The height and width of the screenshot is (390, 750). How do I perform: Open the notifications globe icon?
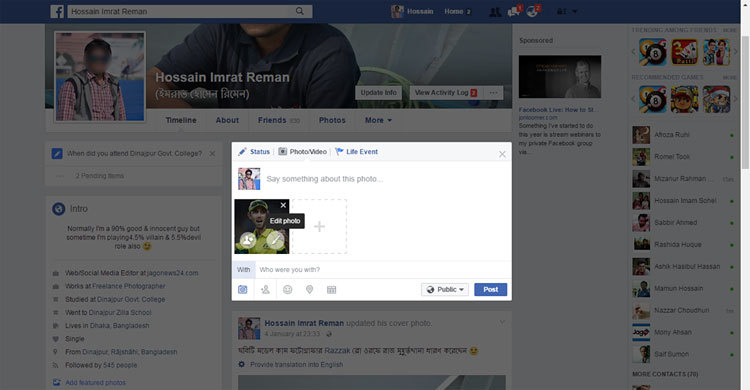pos(532,11)
